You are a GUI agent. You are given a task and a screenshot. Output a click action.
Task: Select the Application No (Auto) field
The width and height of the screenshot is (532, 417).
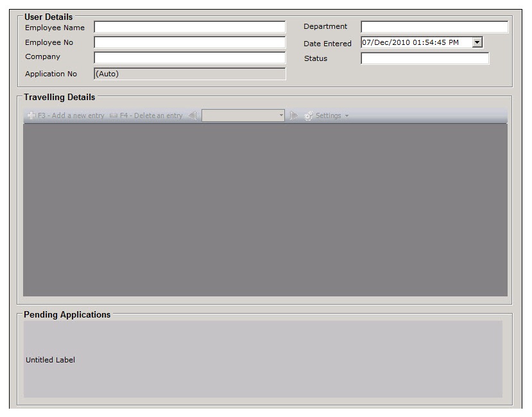pos(190,74)
